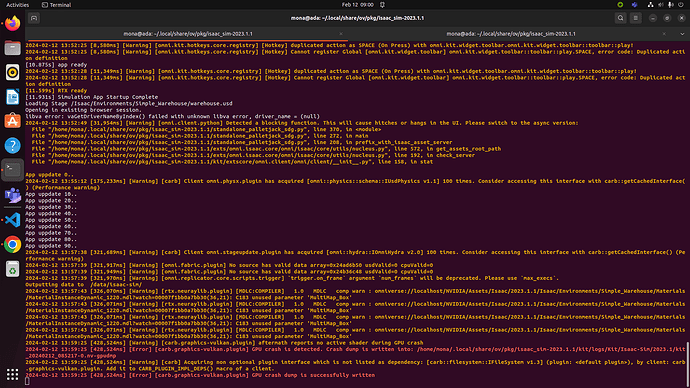The image size is (690, 388).
Task: Launch Rhythmbox music player from dock
Action: pyautogui.click(x=12, y=72)
